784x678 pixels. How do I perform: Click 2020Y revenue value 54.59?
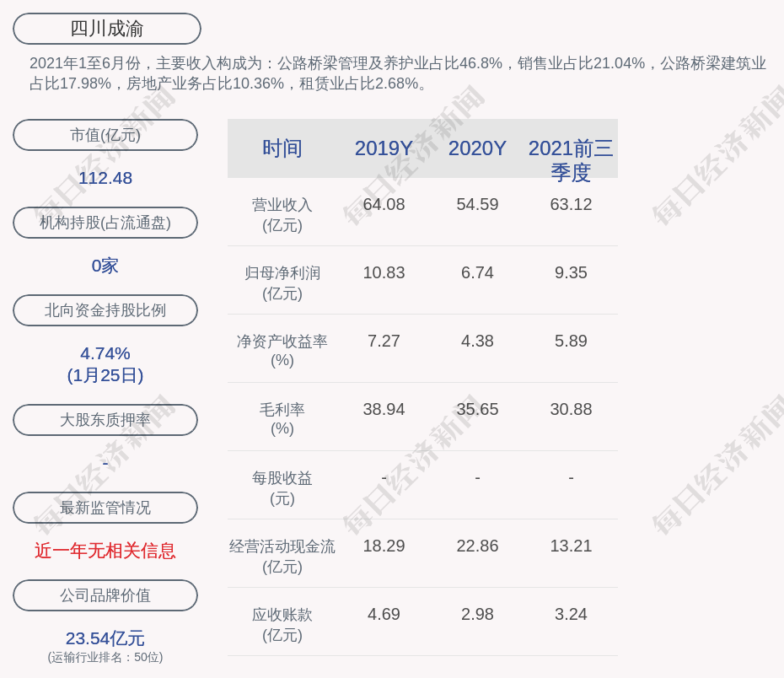pos(477,205)
